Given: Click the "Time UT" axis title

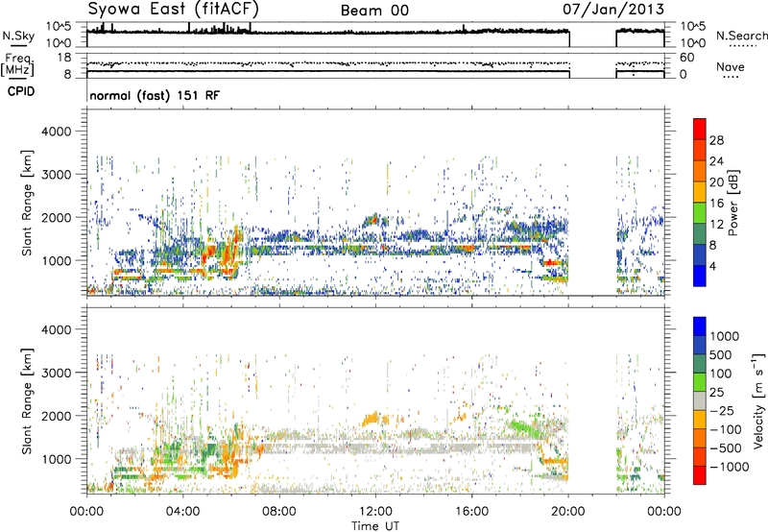Looking at the screenshot, I should coord(375,526).
